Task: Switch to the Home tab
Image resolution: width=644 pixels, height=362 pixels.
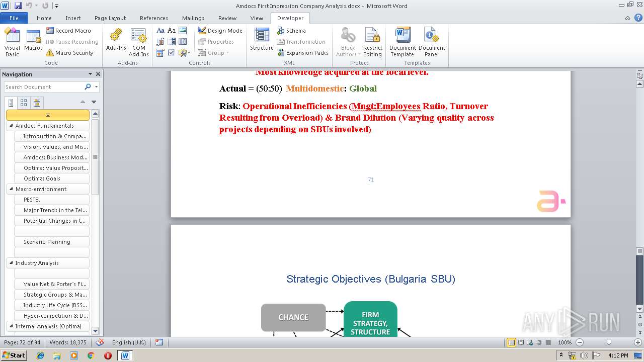Action: coord(44,18)
